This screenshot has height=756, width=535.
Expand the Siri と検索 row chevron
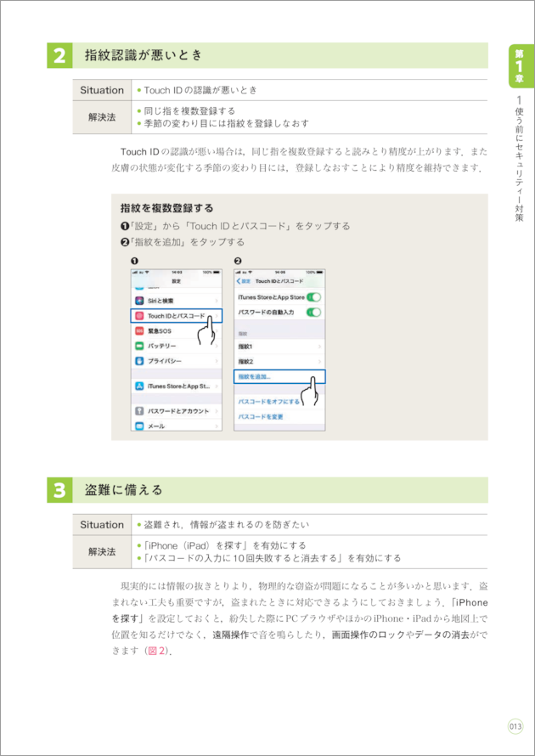217,301
